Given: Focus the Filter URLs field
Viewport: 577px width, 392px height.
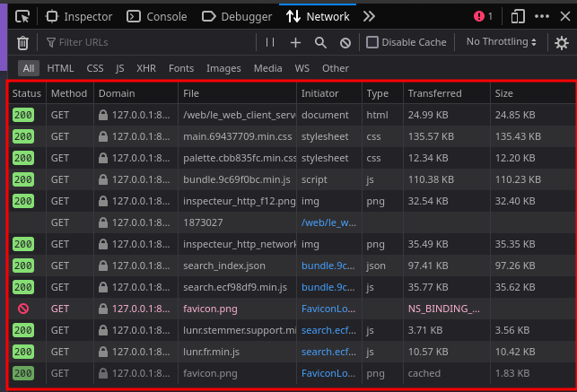Looking at the screenshot, I should click(149, 43).
